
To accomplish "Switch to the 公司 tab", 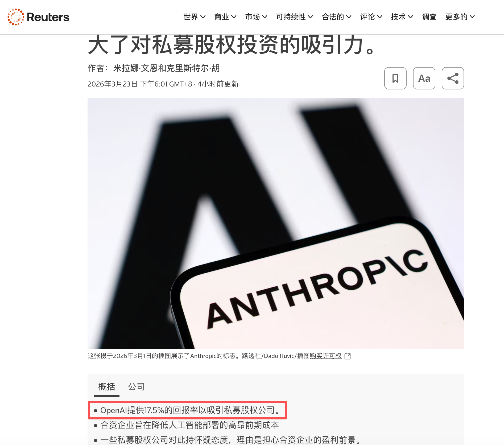I will 137,386.
